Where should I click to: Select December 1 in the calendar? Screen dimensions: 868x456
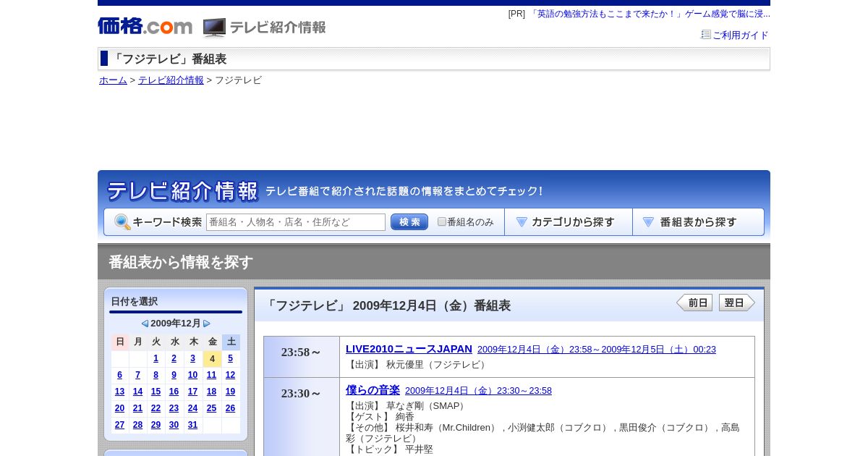[x=156, y=358]
